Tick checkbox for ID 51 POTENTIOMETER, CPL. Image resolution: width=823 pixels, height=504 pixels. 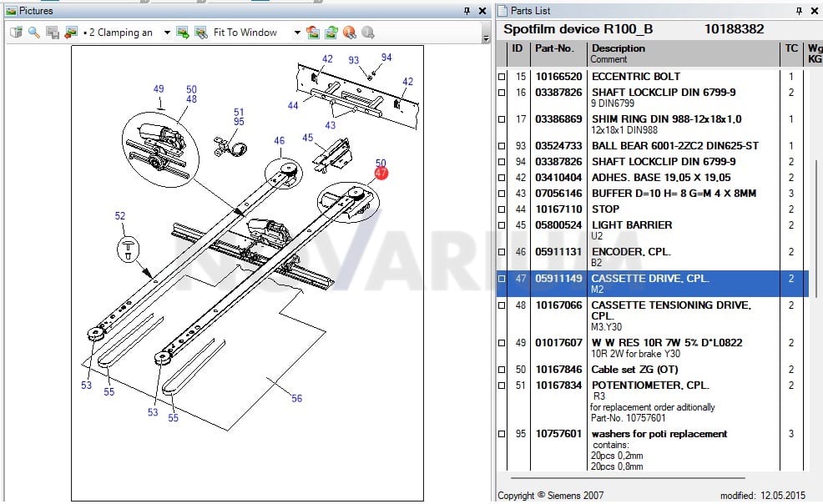point(502,386)
